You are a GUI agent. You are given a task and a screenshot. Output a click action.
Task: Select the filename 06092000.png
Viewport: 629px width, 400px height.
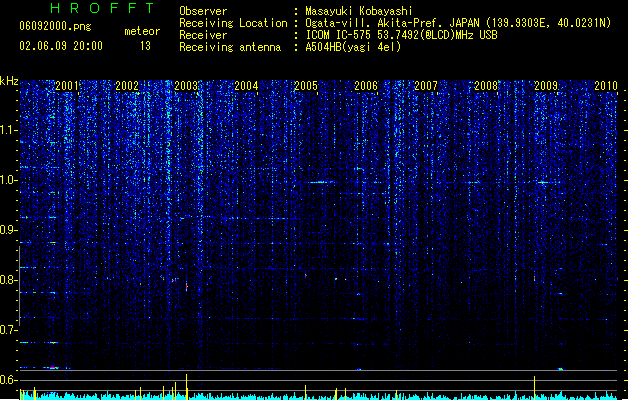pos(55,26)
